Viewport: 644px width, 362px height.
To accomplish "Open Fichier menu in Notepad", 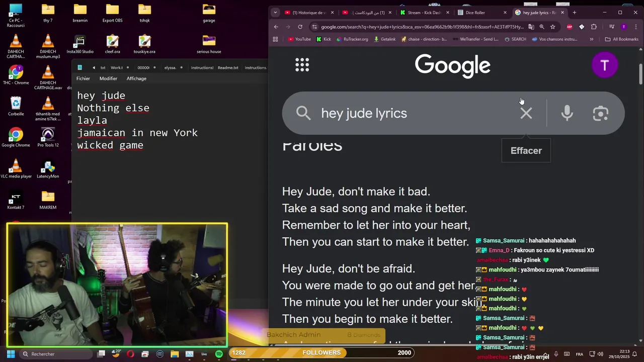I will 83,78.
